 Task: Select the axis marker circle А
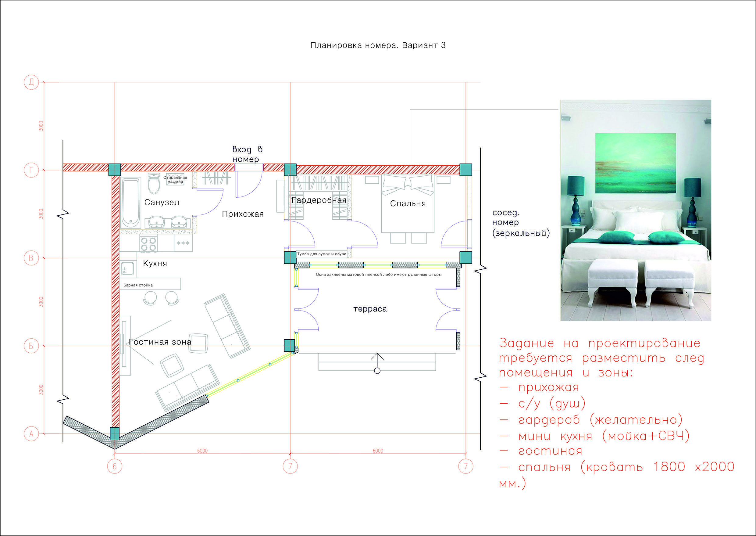click(x=31, y=434)
